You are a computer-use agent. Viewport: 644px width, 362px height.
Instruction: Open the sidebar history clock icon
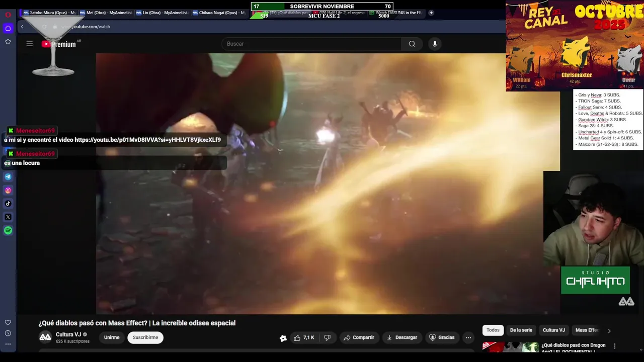8,333
